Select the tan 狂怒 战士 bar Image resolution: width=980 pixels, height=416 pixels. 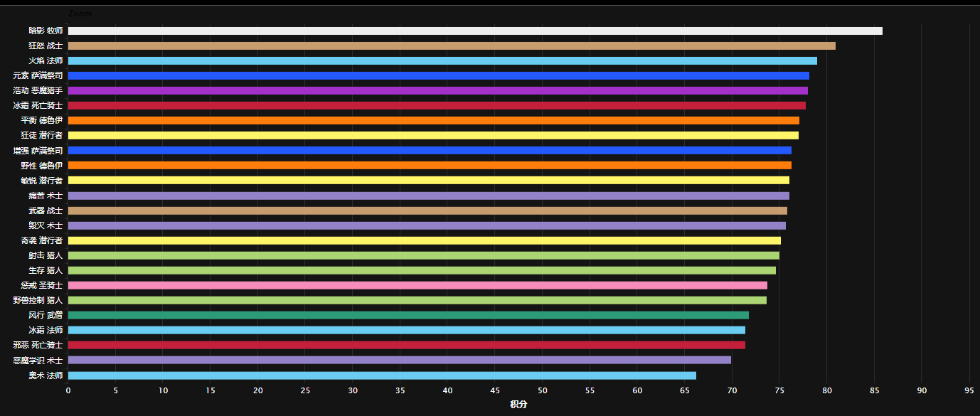tap(452, 46)
